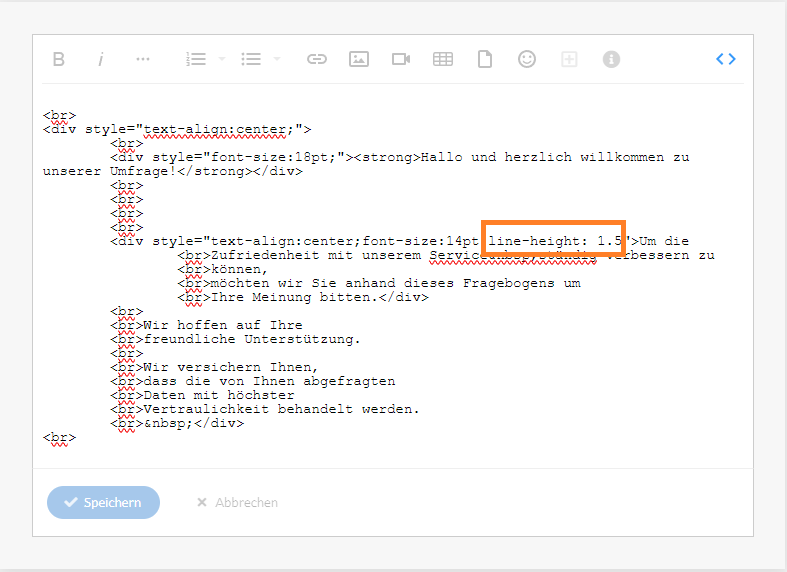
Task: Toggle HTML source code view
Action: click(x=726, y=59)
